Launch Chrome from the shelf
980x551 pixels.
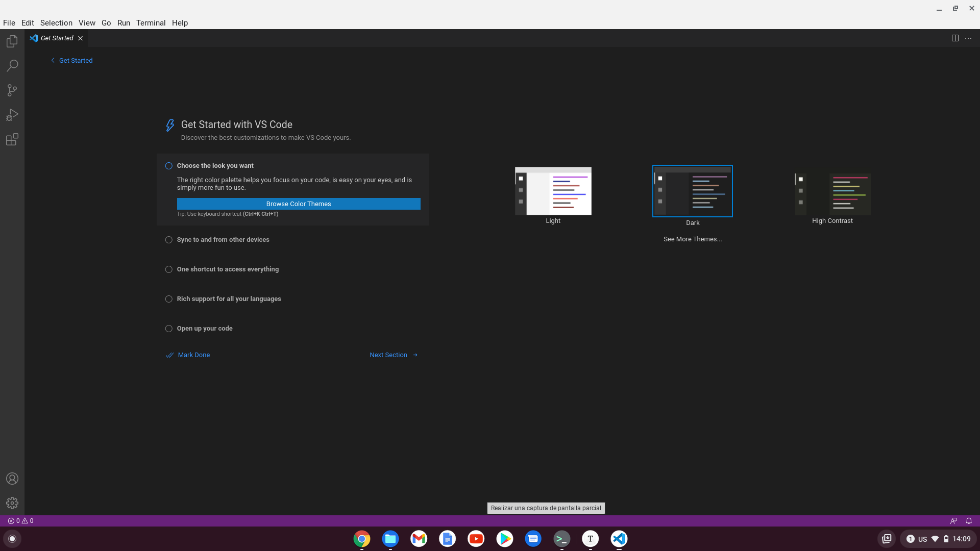pos(362,539)
